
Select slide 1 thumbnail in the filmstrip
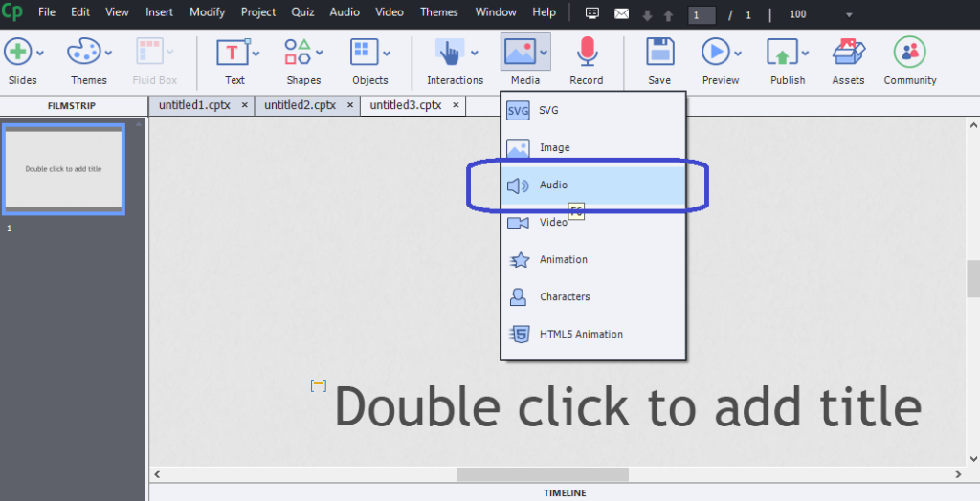click(63, 169)
